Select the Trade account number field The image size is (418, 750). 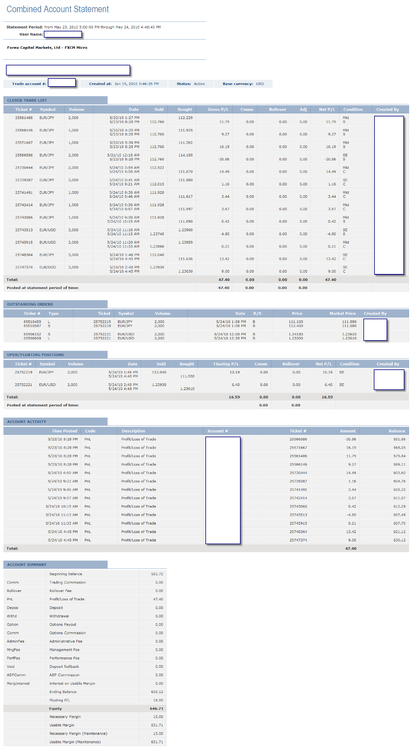pos(62,83)
